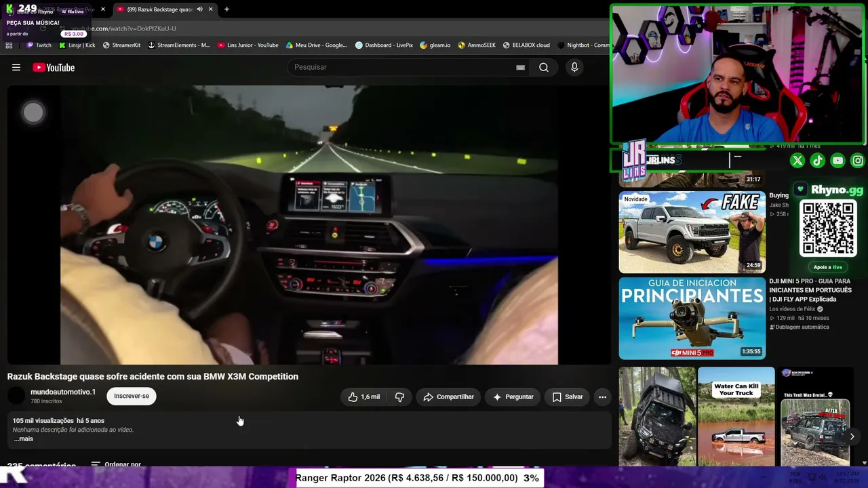Click the Ranger Raptor 2026 donation goal bar
868x488 pixels.
[418, 478]
